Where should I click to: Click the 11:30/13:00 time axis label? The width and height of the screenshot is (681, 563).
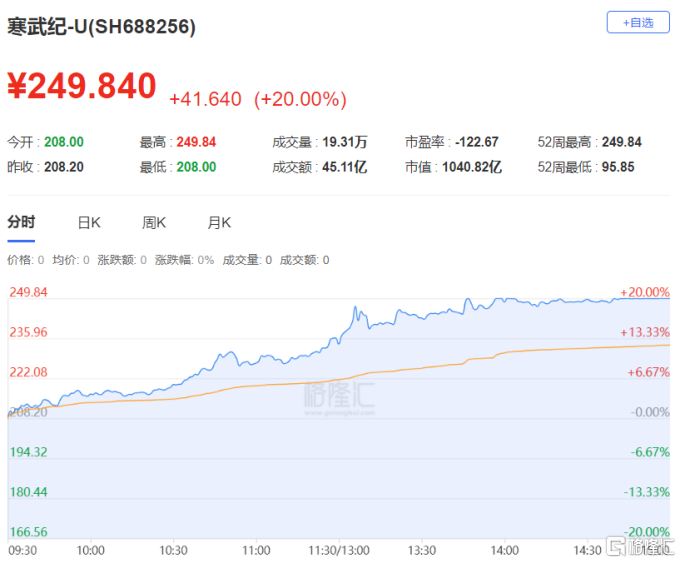point(339,551)
